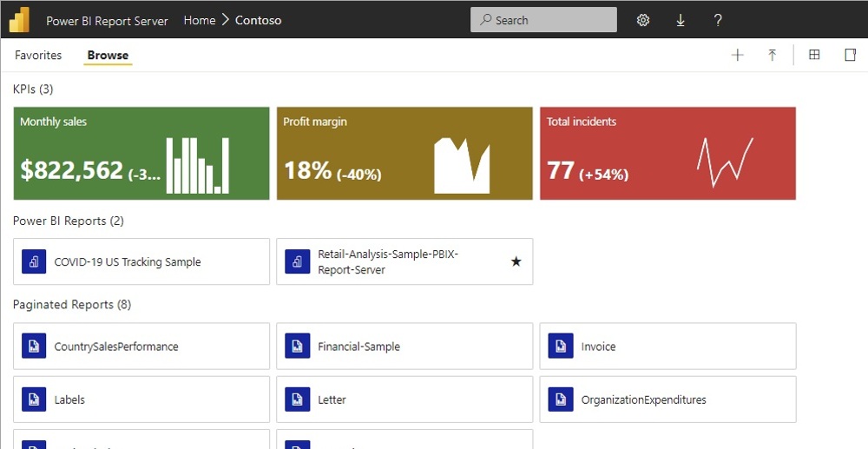This screenshot has height=449, width=868.
Task: Open the Favorites tab
Action: pyautogui.click(x=38, y=56)
